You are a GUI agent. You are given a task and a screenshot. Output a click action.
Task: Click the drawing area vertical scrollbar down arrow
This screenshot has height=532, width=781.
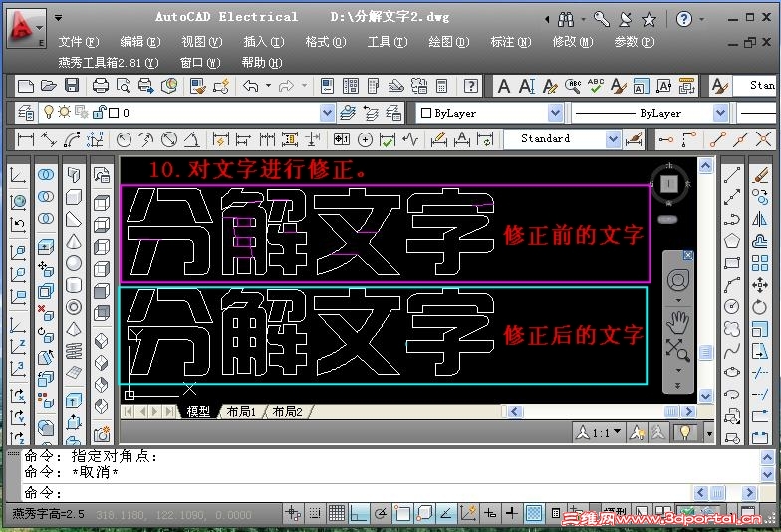705,397
